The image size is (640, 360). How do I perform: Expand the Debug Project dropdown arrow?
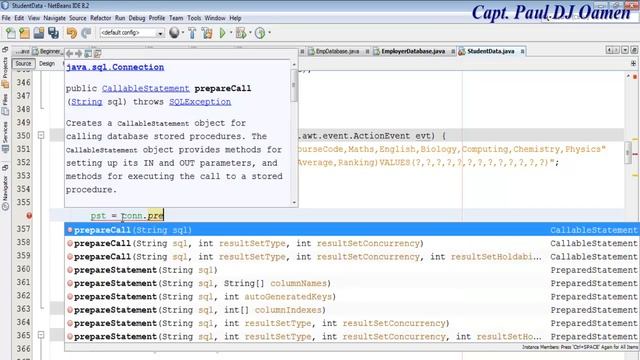coord(250,33)
